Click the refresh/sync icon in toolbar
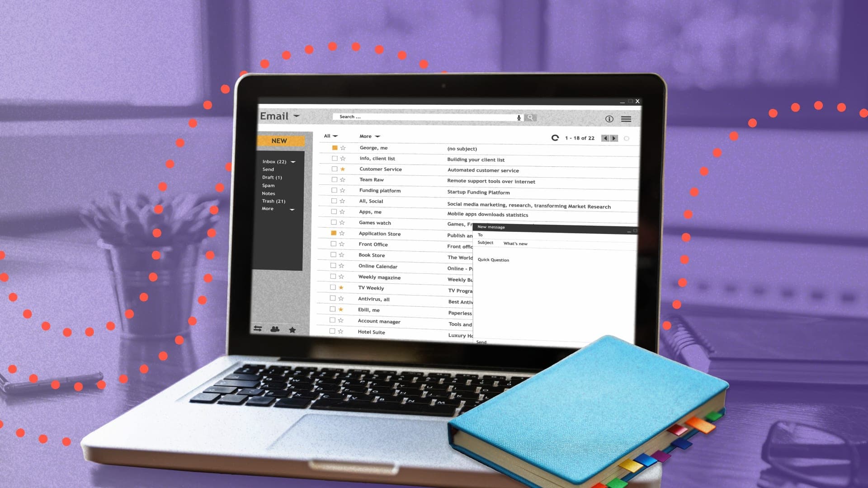This screenshot has width=868, height=488. (x=554, y=138)
